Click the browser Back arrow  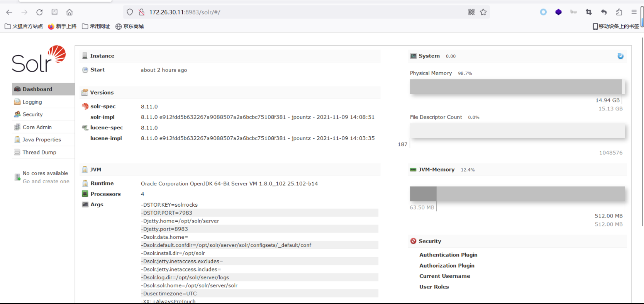click(9, 12)
